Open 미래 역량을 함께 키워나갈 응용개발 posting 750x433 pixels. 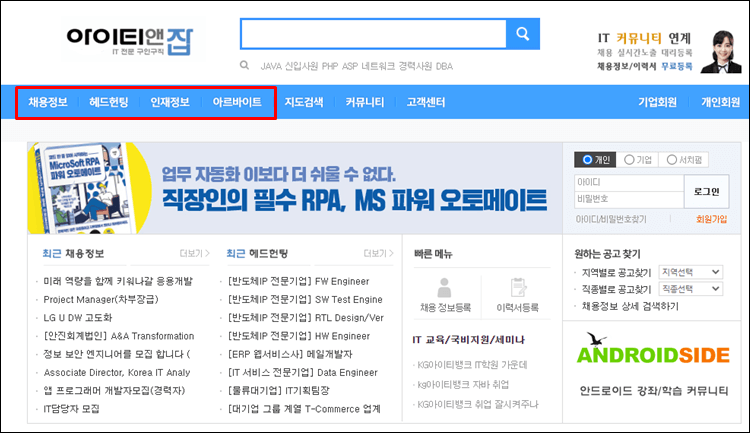click(x=118, y=281)
